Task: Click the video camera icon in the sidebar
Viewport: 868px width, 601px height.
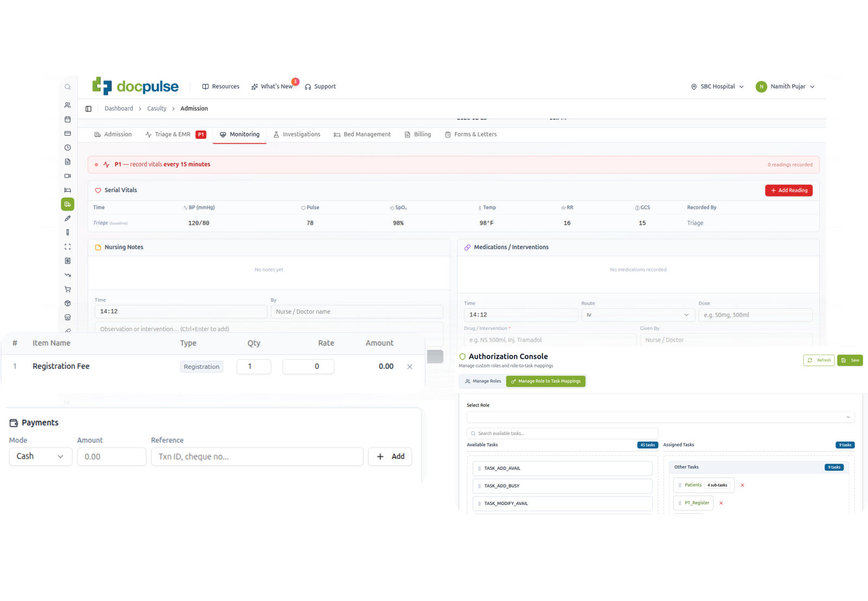Action: [67, 176]
